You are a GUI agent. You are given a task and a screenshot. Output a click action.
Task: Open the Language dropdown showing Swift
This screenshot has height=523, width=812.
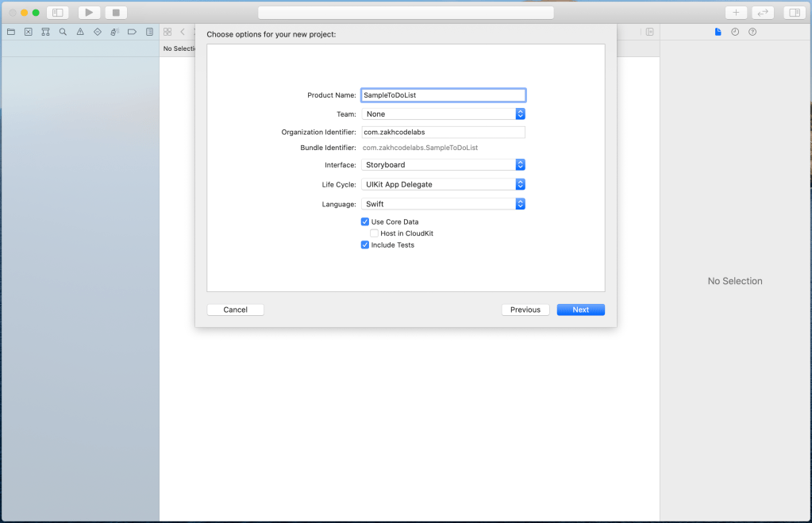coord(443,204)
